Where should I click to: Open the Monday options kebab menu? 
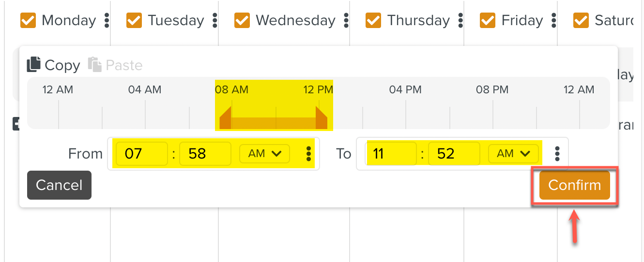[107, 20]
